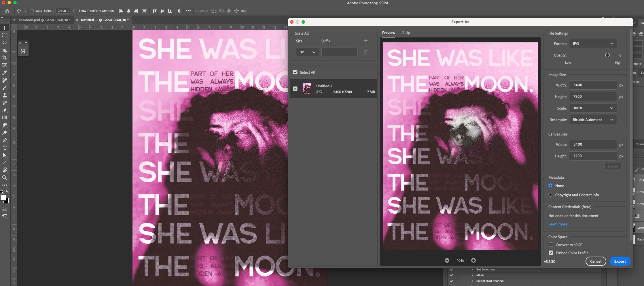The image size is (644, 286).
Task: Uncheck the Untitled-1 asset checkbox
Action: [295, 89]
